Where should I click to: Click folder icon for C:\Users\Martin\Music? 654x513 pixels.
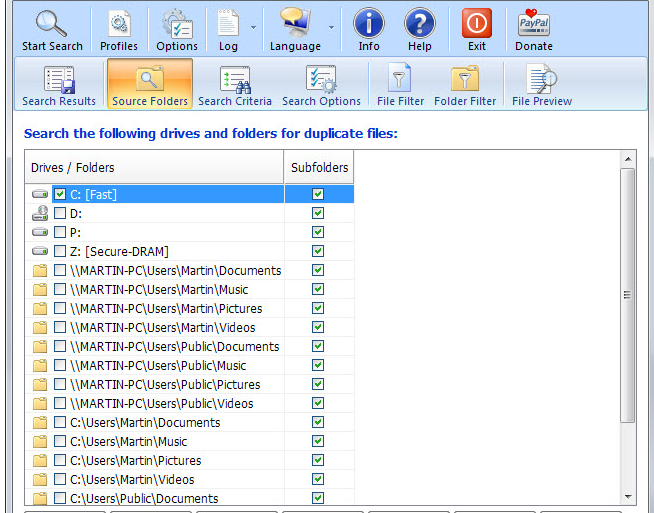[40, 441]
